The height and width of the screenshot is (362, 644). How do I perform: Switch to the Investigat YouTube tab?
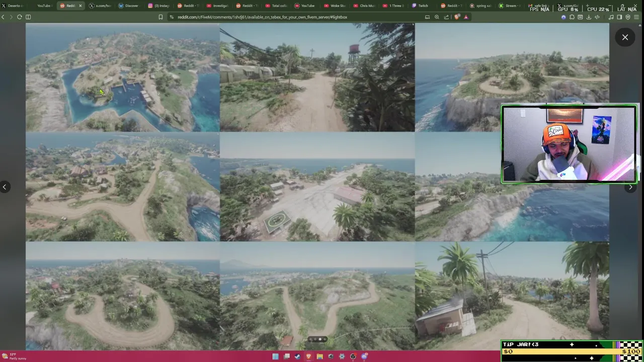click(x=217, y=6)
